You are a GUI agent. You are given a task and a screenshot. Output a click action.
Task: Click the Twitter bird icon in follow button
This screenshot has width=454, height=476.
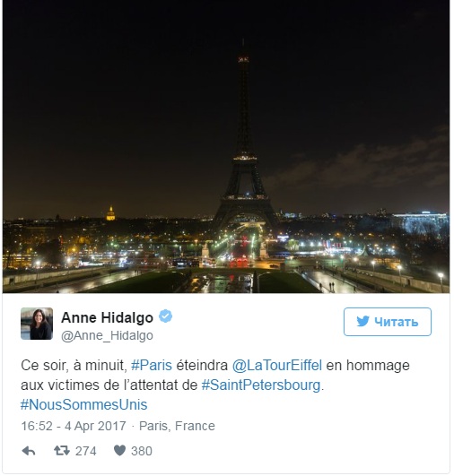(x=362, y=322)
